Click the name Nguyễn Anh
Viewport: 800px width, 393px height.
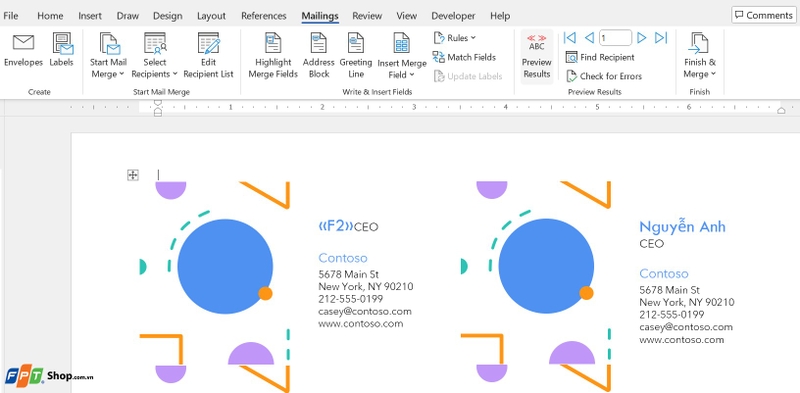(x=682, y=227)
